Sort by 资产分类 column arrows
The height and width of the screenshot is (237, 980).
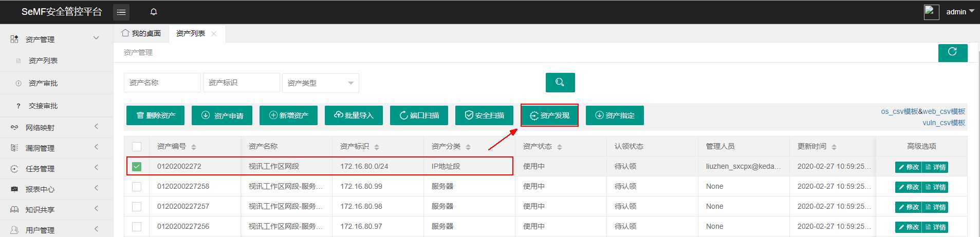click(x=468, y=147)
